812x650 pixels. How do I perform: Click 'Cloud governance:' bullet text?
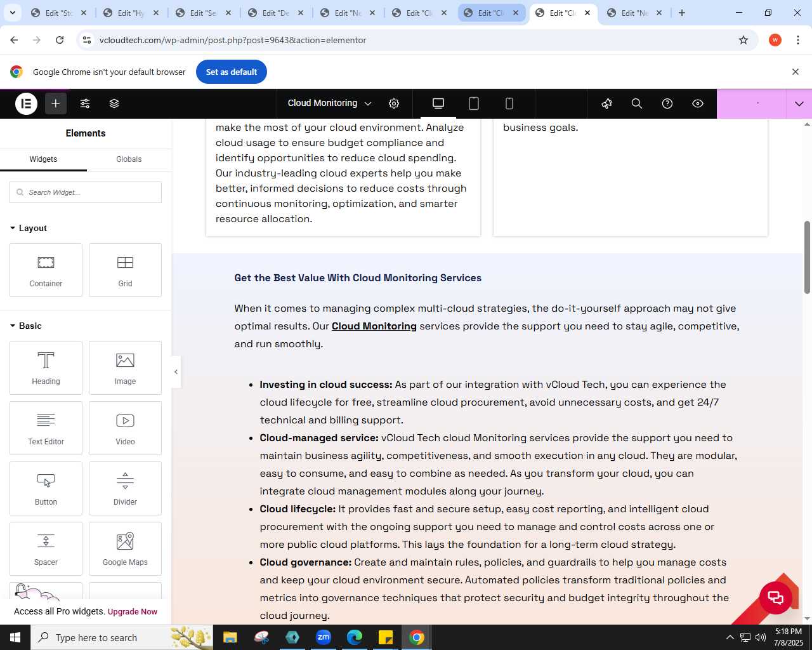click(305, 562)
